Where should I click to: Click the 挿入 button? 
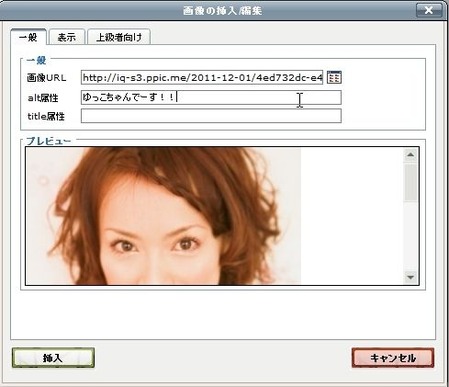(53, 358)
